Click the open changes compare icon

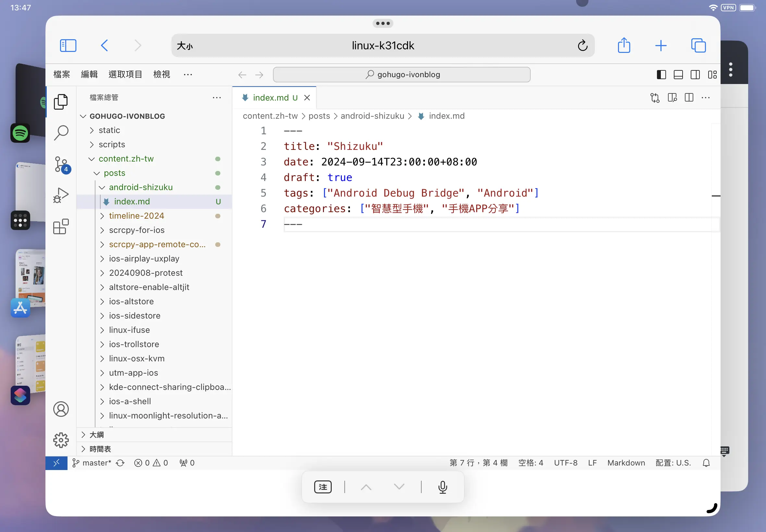tap(655, 98)
